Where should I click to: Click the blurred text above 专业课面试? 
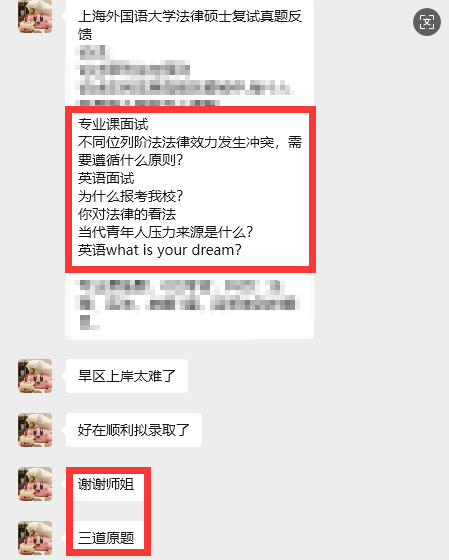tap(184, 76)
